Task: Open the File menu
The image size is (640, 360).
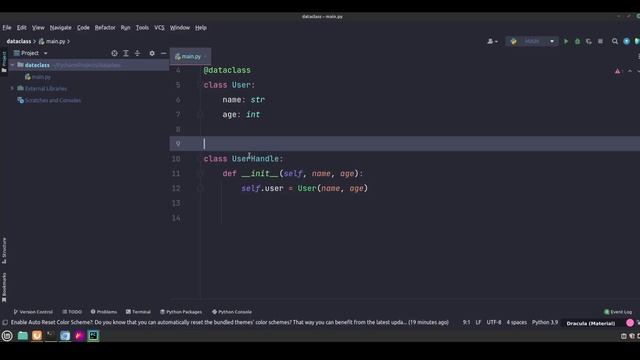Action: point(7,28)
